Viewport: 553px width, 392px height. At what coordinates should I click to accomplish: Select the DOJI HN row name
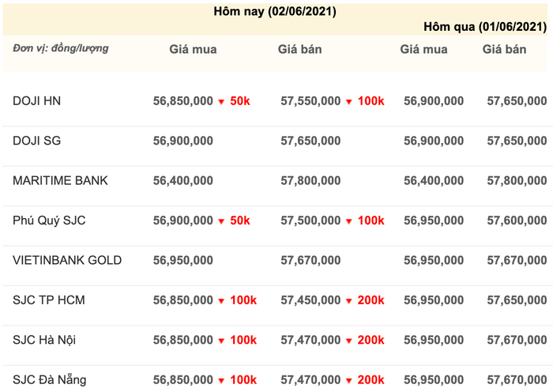pyautogui.click(x=36, y=101)
